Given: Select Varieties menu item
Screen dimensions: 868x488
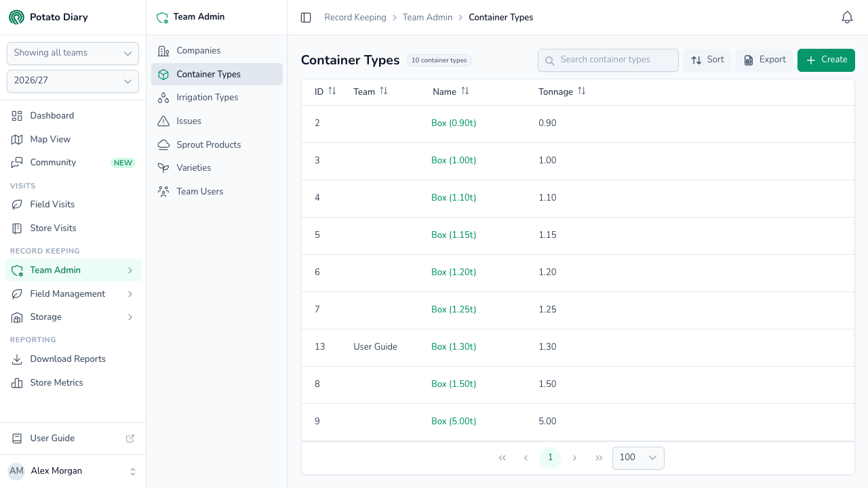Looking at the screenshot, I should coord(217,168).
